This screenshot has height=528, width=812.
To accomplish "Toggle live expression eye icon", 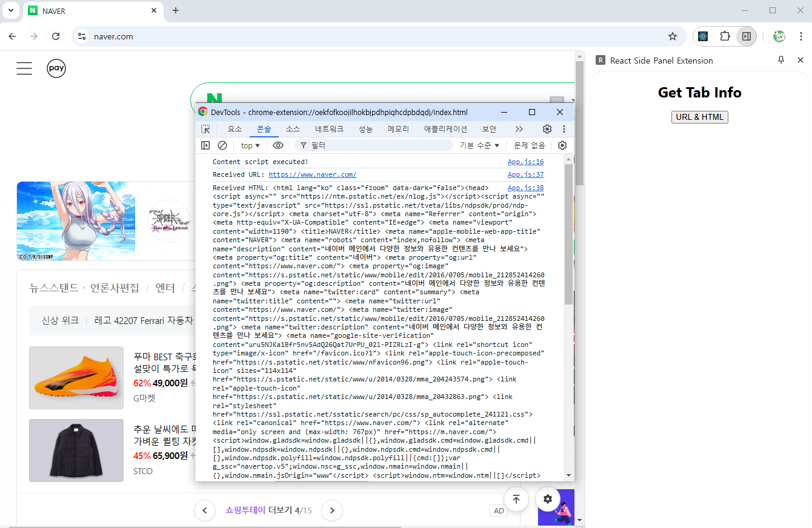I will (278, 145).
